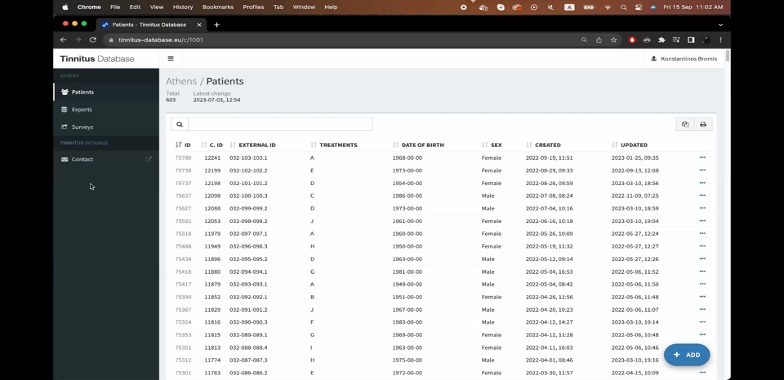Open the patient record with ID 75738

[x=183, y=170]
